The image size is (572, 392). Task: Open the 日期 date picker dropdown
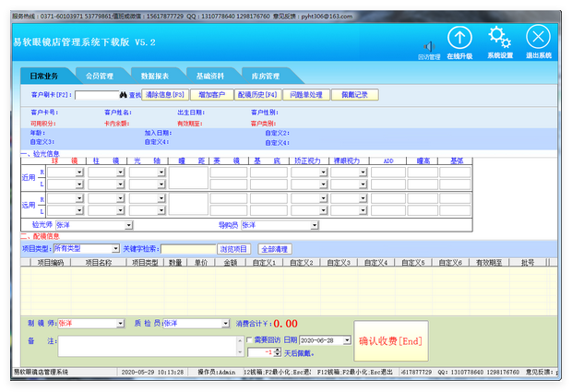(346, 340)
